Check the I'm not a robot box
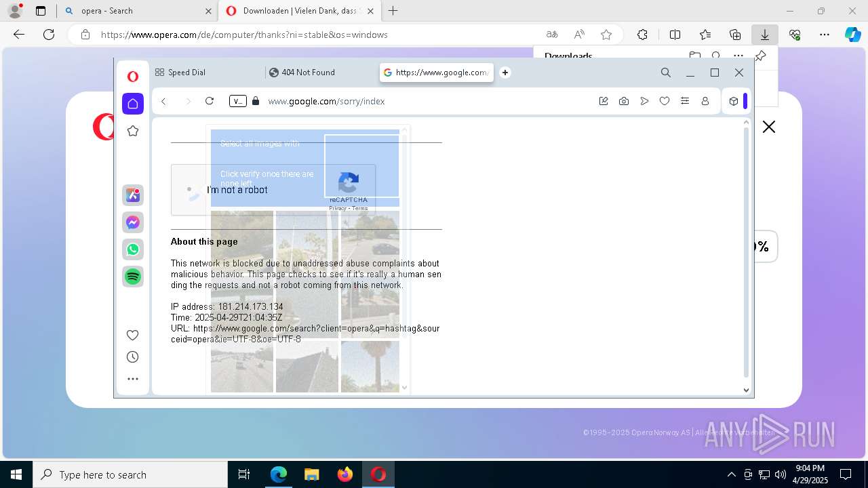This screenshot has width=868, height=488. click(x=193, y=190)
